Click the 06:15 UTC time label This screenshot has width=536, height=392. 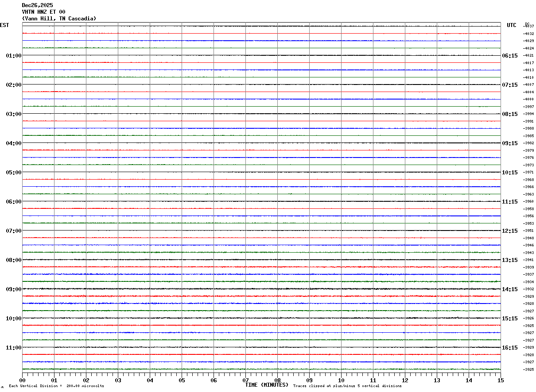(x=509, y=56)
